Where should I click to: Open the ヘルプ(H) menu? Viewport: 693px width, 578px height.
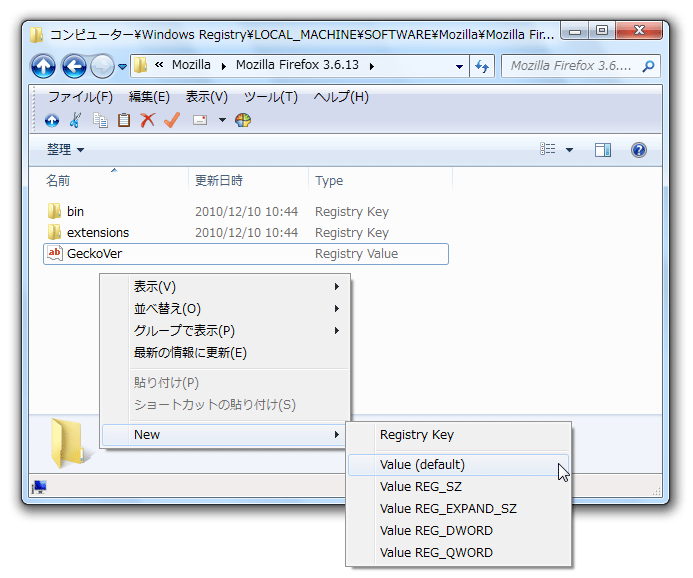pyautogui.click(x=341, y=96)
